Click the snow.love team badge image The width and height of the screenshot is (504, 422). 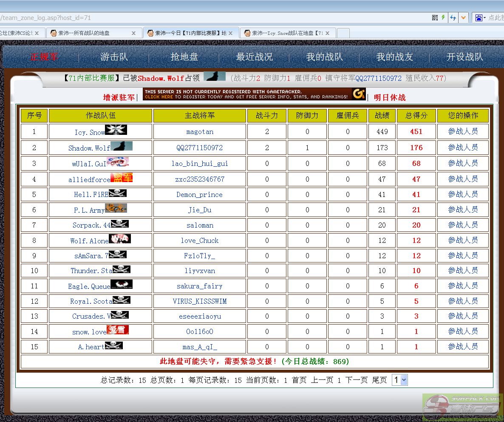pyautogui.click(x=118, y=330)
